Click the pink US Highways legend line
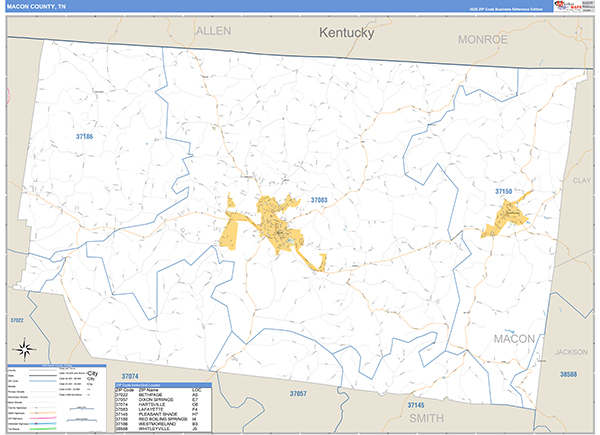Image resolution: width=600 pixels, height=435 pixels. click(42, 419)
